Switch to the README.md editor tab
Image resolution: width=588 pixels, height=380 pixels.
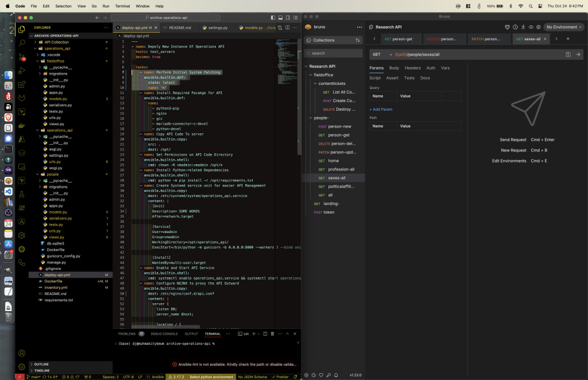tap(179, 28)
